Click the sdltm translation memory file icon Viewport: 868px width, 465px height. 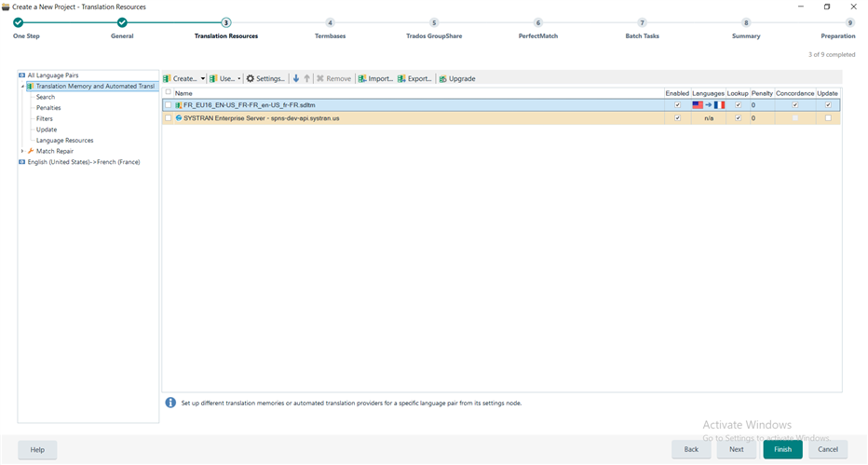[x=179, y=104]
